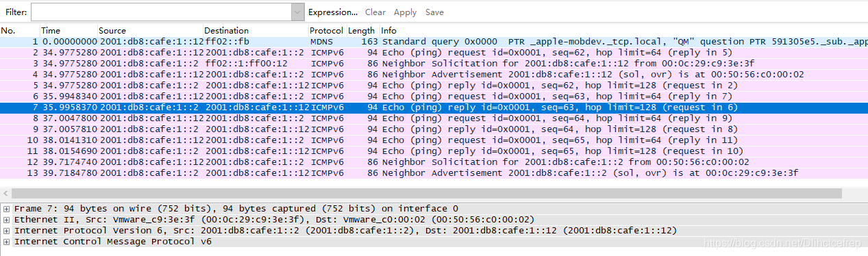Expand the Frame 7 details node
The height and width of the screenshot is (256, 868).
7,209
